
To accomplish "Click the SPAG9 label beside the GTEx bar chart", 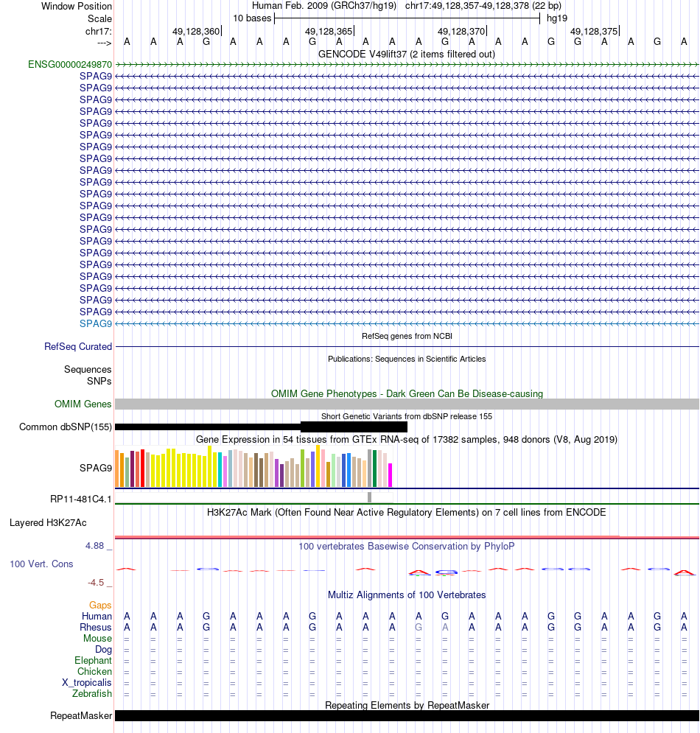I will tap(96, 468).
